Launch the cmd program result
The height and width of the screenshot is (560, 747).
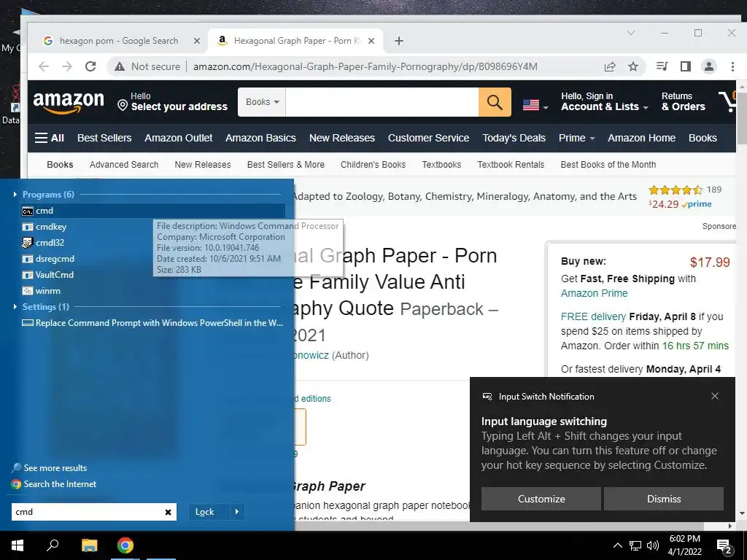[x=152, y=211]
